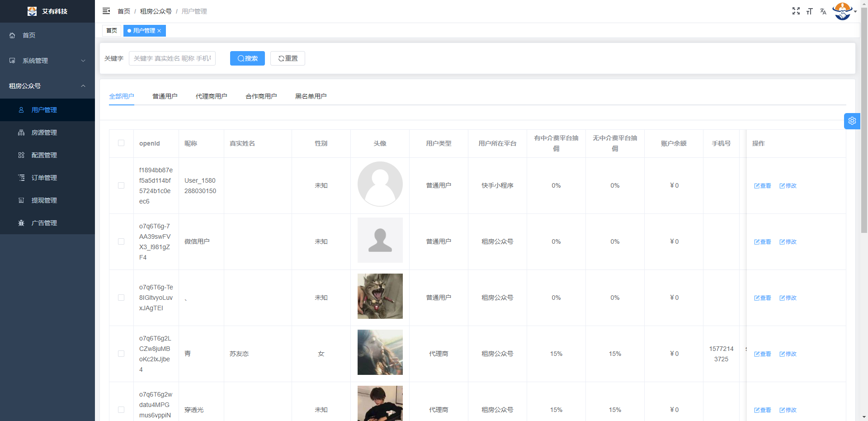Collapse 租房公众号 sidebar menu

[47, 86]
